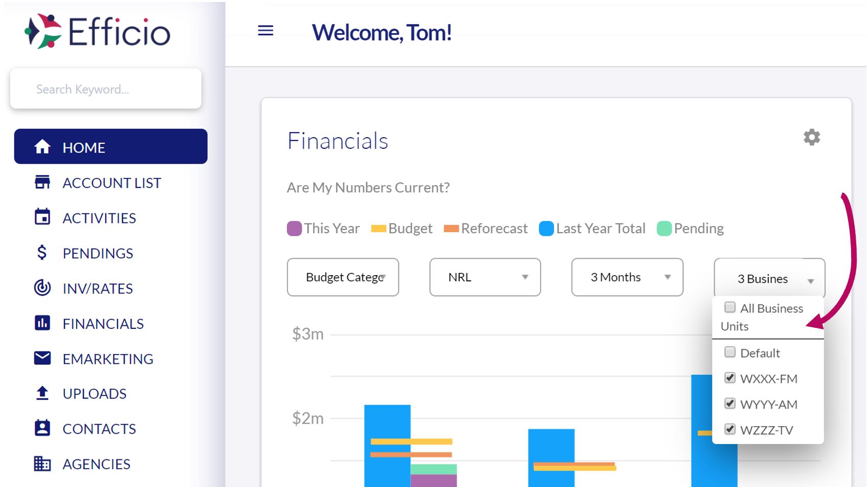Toggle Pending green legend swatch
868x487 pixels.
[x=664, y=228]
